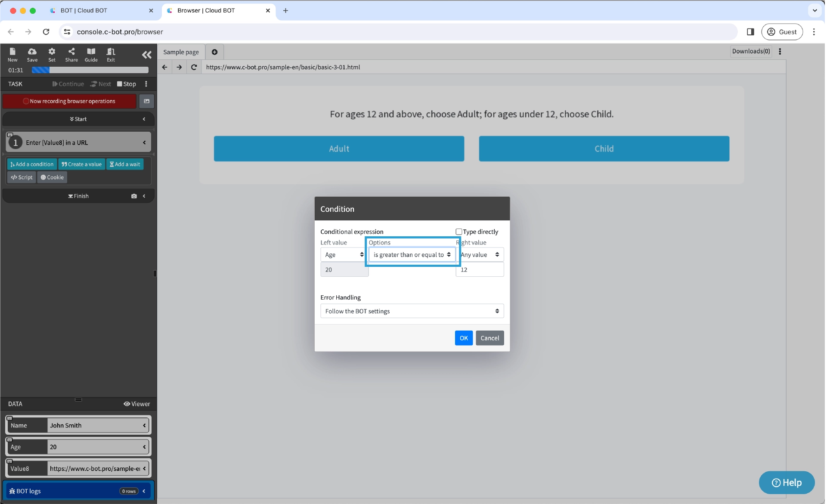Switch to the Sample page tab

(181, 52)
